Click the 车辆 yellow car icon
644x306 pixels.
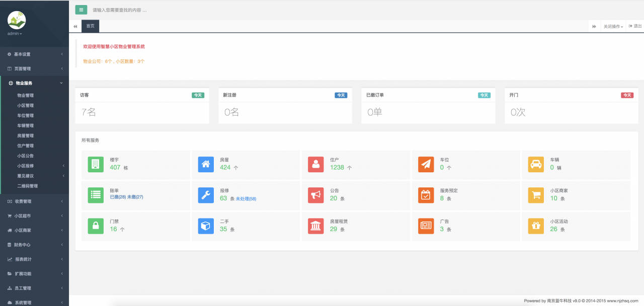click(536, 165)
